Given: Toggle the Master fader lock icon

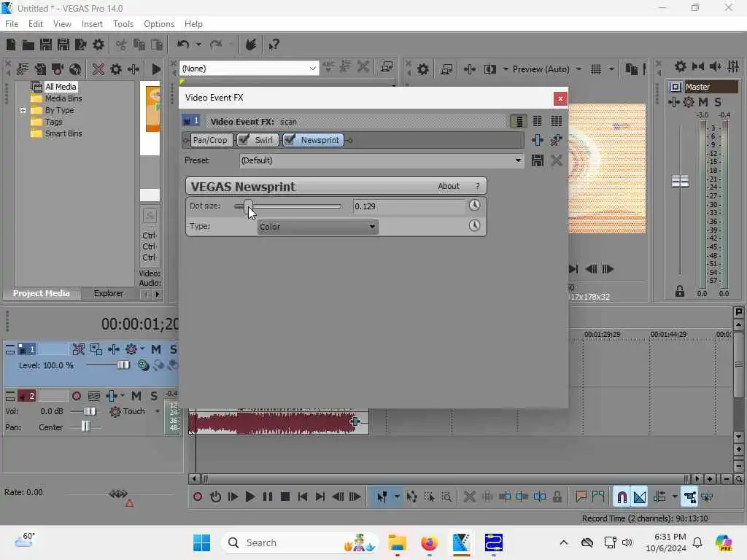Looking at the screenshot, I should click(x=680, y=291).
